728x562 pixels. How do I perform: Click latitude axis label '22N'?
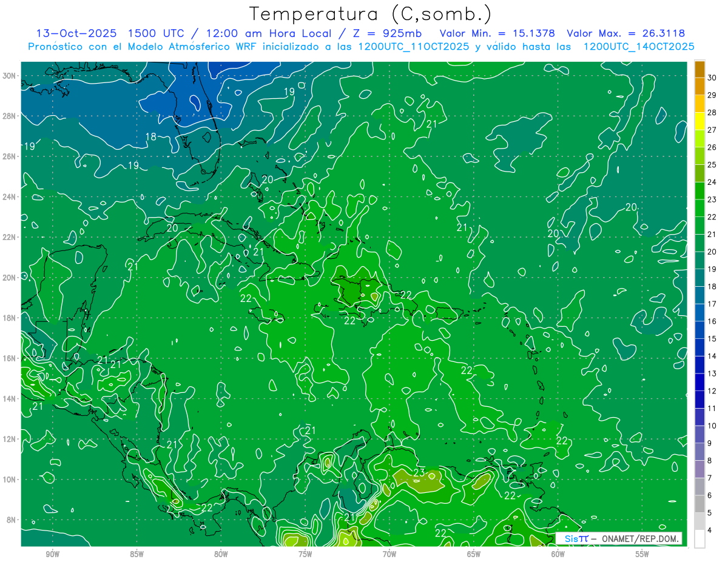click(9, 237)
